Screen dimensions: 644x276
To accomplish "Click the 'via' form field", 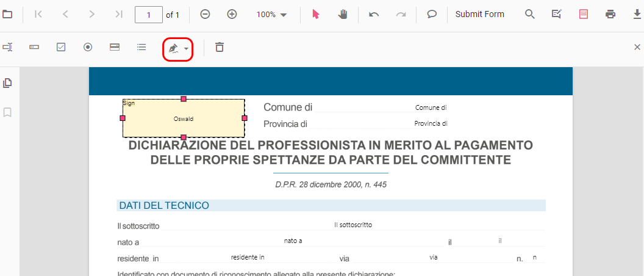I will pyautogui.click(x=434, y=257).
